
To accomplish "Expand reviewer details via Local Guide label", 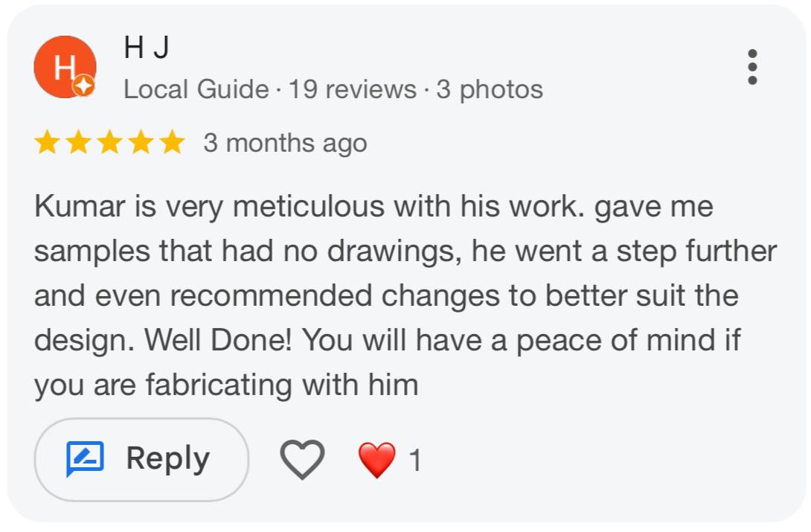I will tap(196, 89).
